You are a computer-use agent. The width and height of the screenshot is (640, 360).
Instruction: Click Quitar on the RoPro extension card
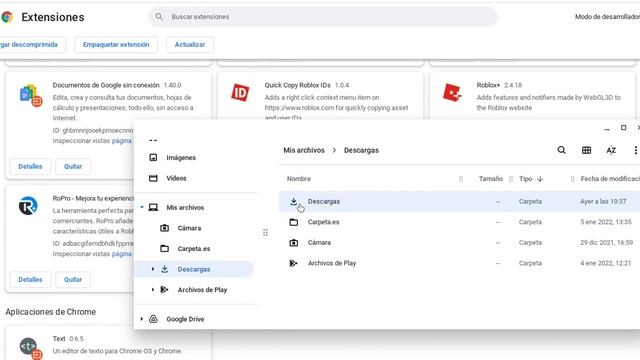(73, 280)
